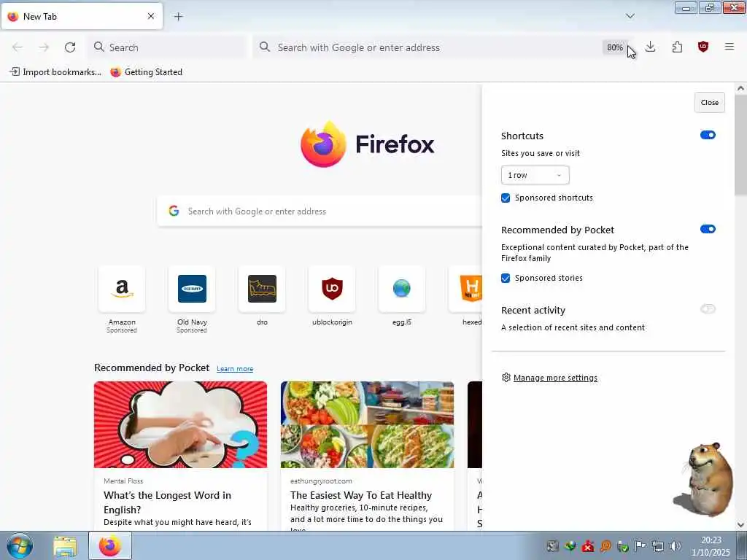The image size is (747, 560).
Task: Click the taskbar clock showing 20:23
Action: point(711,546)
